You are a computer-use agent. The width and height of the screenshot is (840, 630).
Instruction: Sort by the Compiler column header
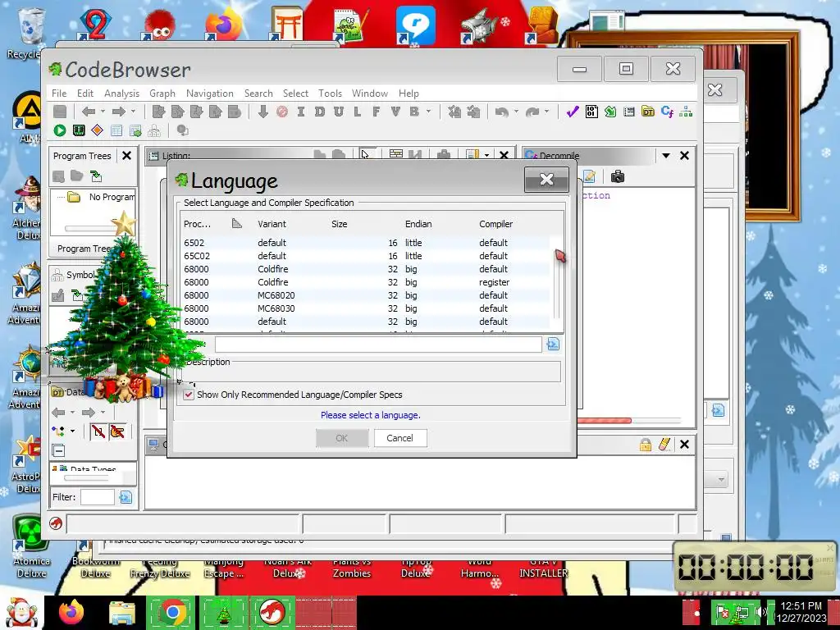496,224
